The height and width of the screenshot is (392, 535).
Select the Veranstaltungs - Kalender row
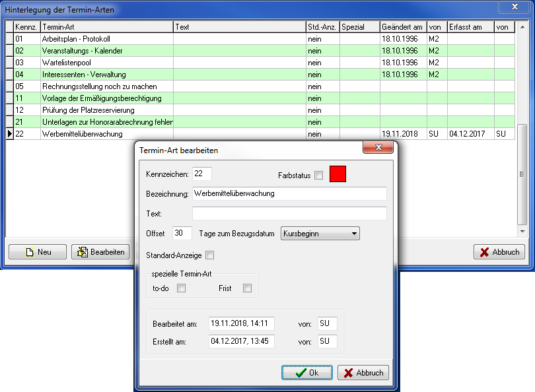tap(260, 51)
